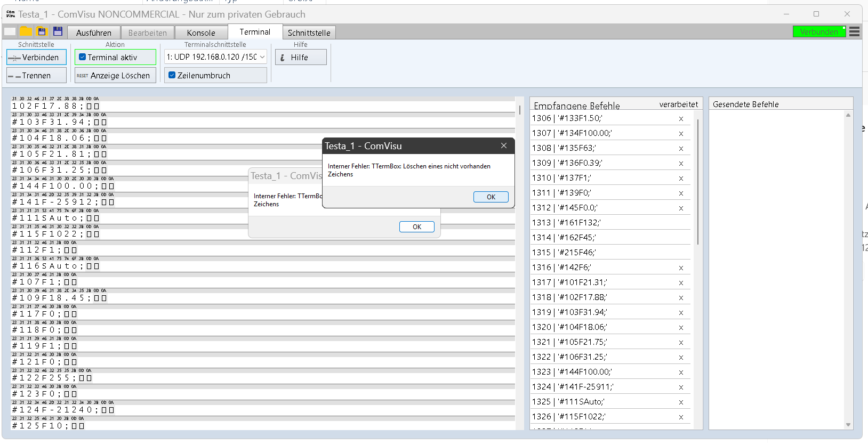The height and width of the screenshot is (445, 868).
Task: Click the Trennen disconnect button
Action: (x=36, y=76)
